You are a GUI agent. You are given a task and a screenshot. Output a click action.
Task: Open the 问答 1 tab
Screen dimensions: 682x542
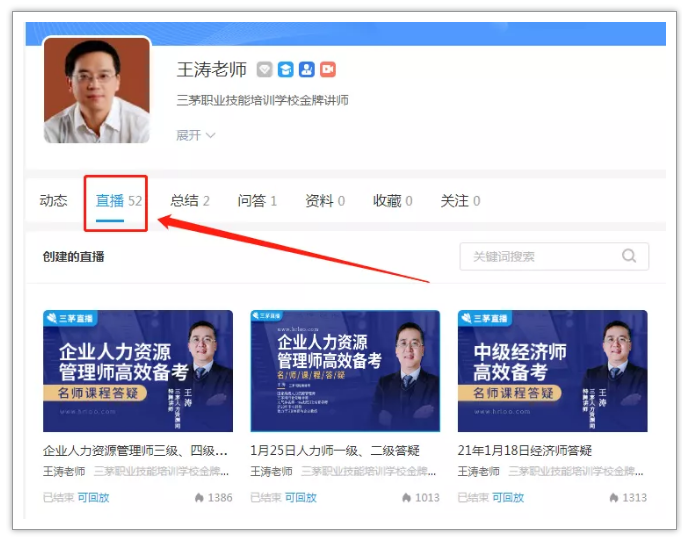(257, 201)
